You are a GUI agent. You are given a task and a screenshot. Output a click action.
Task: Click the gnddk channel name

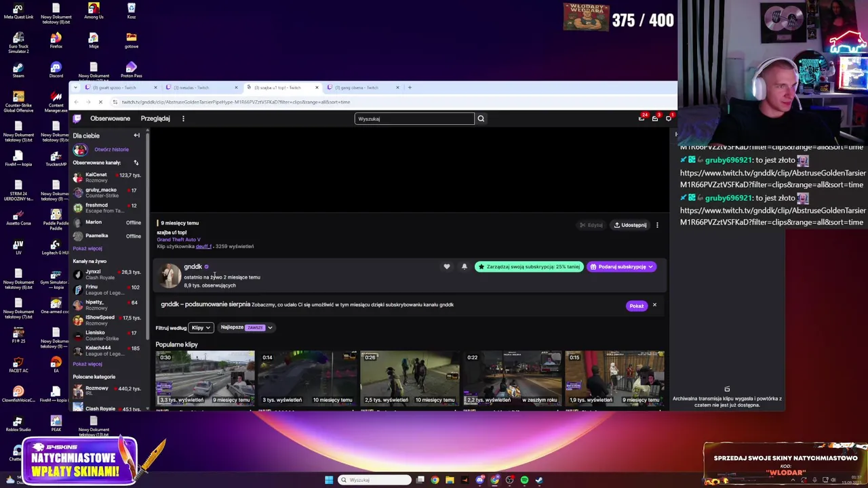coord(193,266)
